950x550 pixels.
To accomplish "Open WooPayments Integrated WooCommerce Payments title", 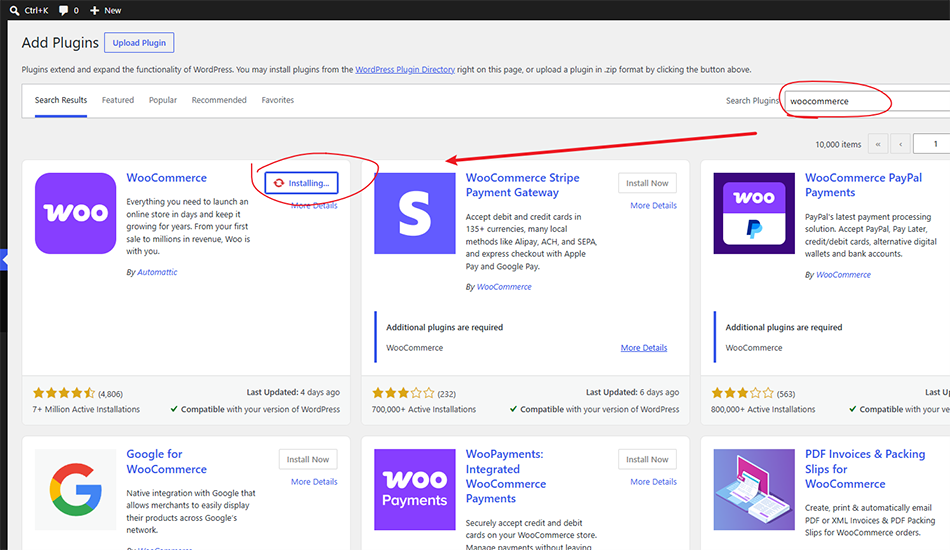I will coord(505,476).
